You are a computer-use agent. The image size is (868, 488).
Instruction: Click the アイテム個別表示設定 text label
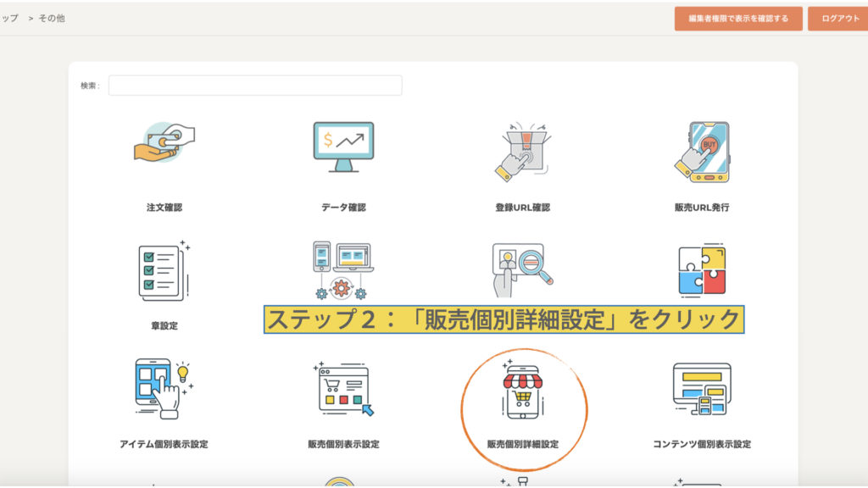[164, 444]
